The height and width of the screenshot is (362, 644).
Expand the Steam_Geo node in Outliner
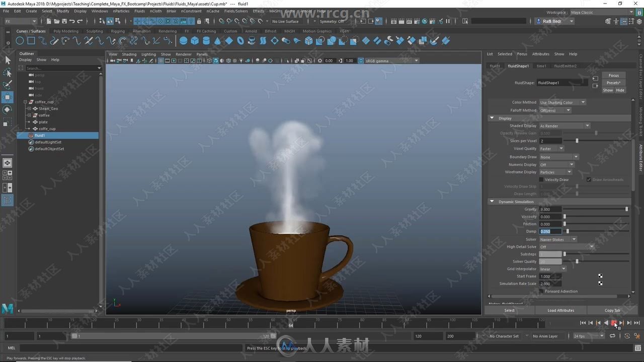tap(29, 109)
